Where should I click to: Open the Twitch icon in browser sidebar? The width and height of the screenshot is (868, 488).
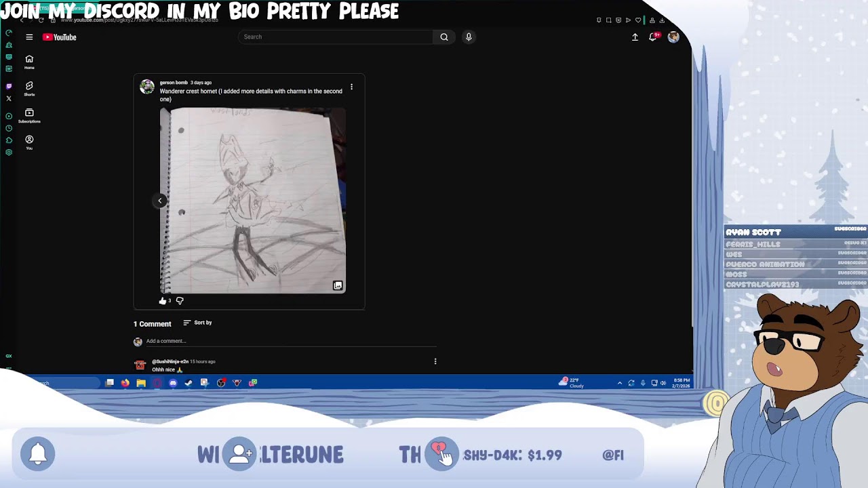tap(9, 86)
